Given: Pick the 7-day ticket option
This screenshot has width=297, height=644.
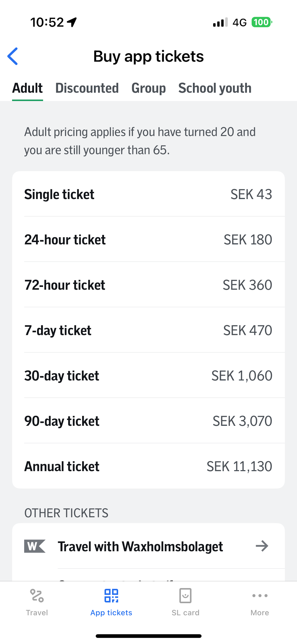Looking at the screenshot, I should pyautogui.click(x=148, y=330).
